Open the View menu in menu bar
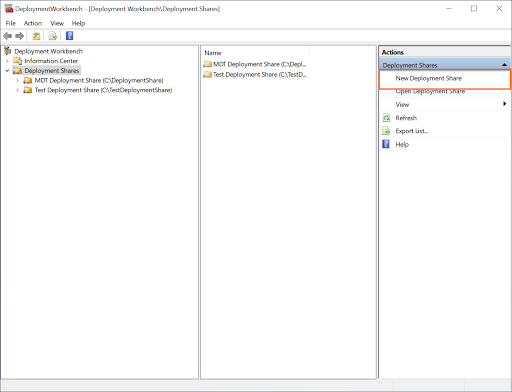The height and width of the screenshot is (392, 512). 57,23
